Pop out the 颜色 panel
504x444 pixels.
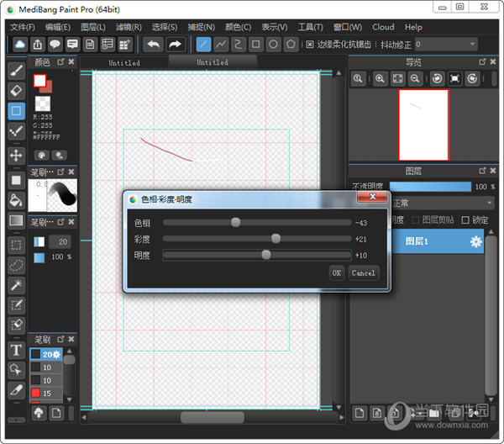pos(60,61)
